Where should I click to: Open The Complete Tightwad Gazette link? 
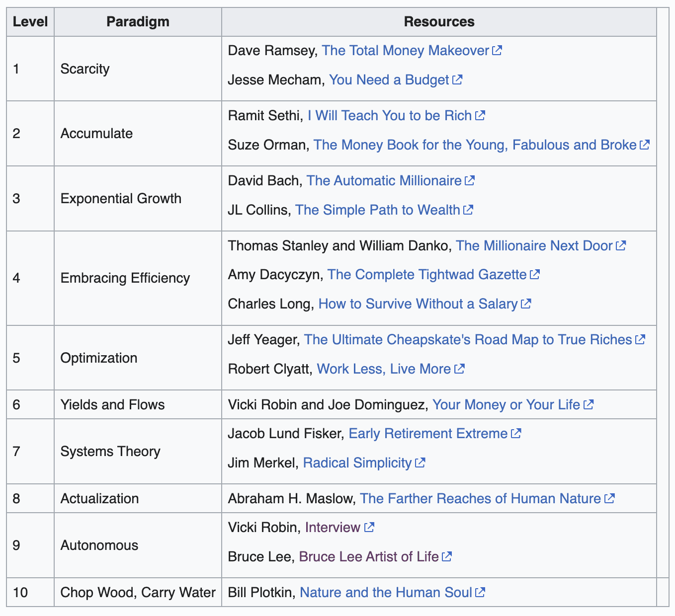pyautogui.click(x=426, y=274)
